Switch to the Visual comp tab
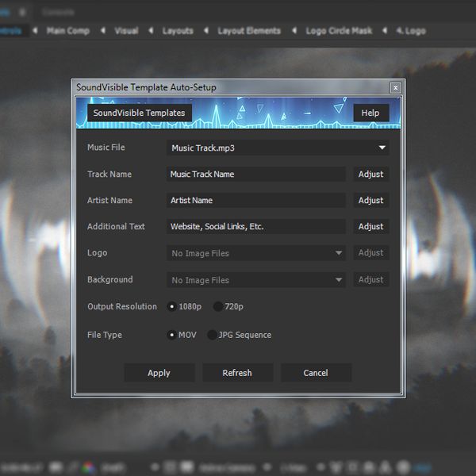Viewport: 476px width, 476px height. pos(126,31)
